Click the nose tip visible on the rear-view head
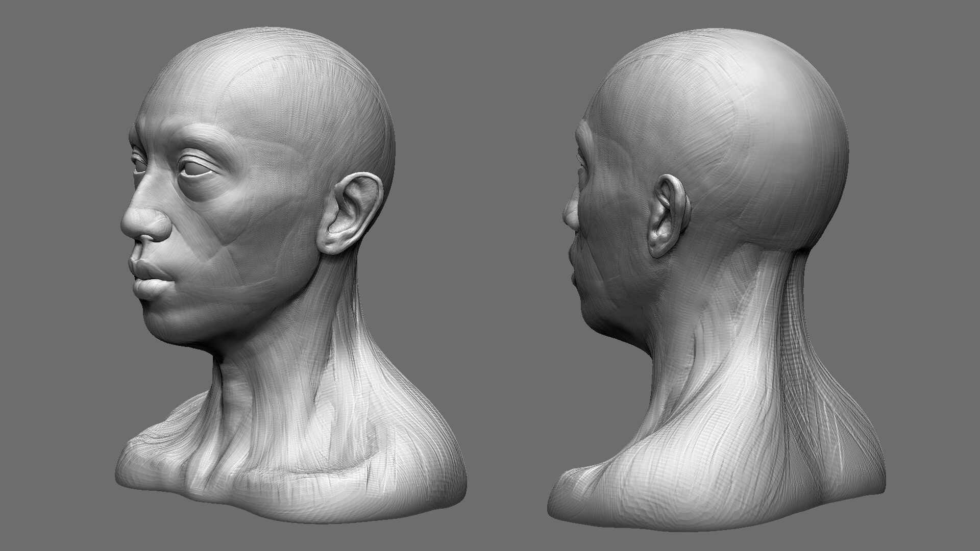Image resolution: width=980 pixels, height=551 pixels. coord(570,214)
